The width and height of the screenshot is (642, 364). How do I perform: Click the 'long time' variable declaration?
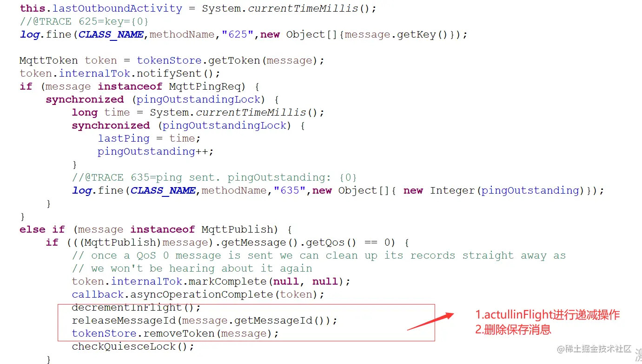pos(101,112)
